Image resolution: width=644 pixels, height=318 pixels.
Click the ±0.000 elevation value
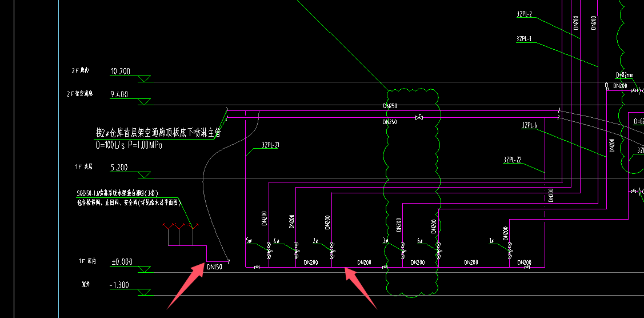(122, 262)
